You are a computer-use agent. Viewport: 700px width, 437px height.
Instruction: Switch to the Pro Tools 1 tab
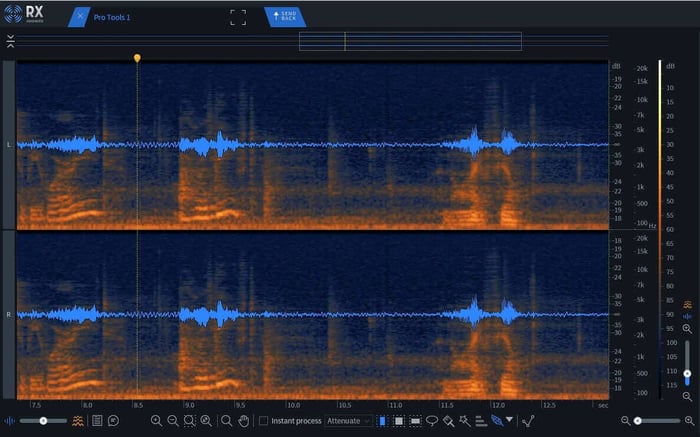(x=112, y=17)
